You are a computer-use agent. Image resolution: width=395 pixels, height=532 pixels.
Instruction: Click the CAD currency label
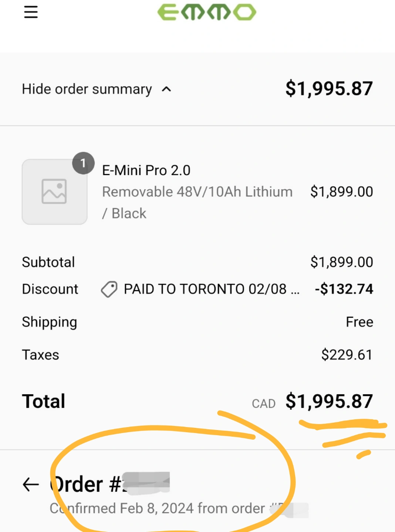[x=263, y=403]
